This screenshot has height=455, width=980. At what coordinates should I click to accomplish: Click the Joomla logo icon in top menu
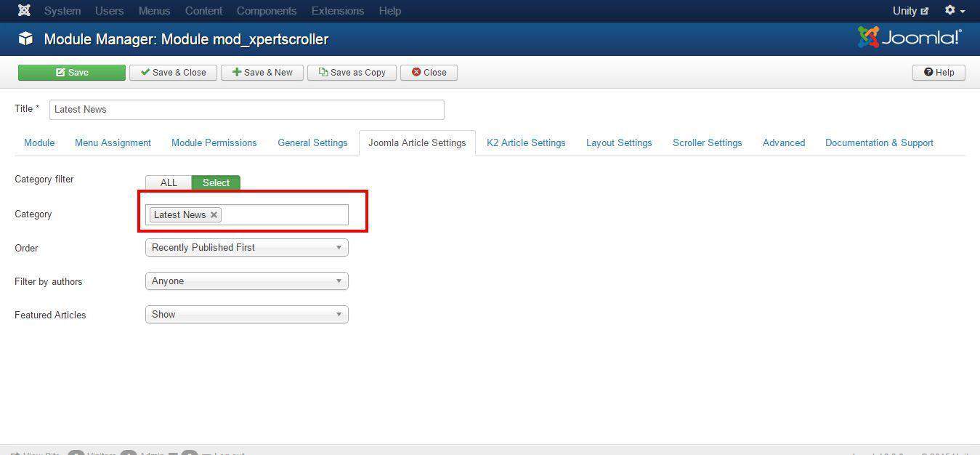pos(24,11)
